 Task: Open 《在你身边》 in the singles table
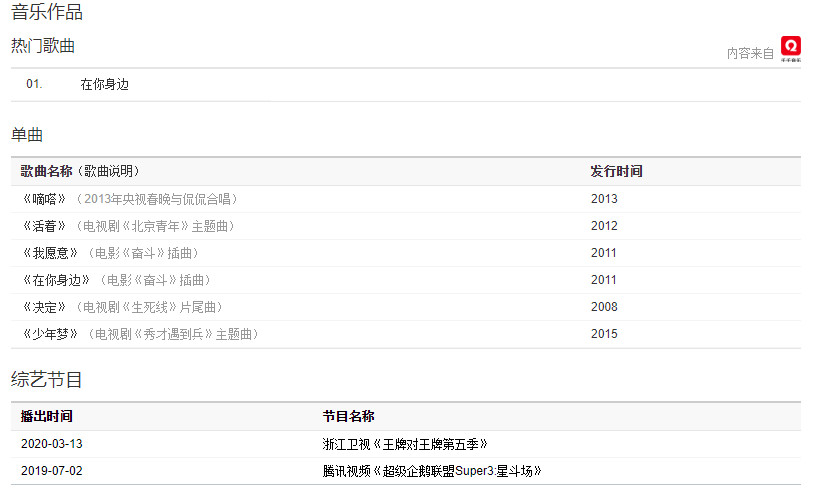57,280
